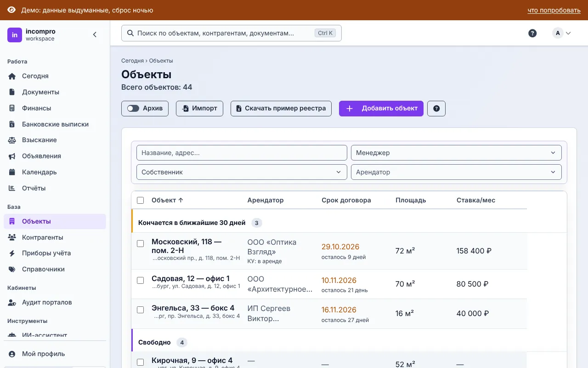
Task: Click the Площадь column header
Action: (x=411, y=200)
